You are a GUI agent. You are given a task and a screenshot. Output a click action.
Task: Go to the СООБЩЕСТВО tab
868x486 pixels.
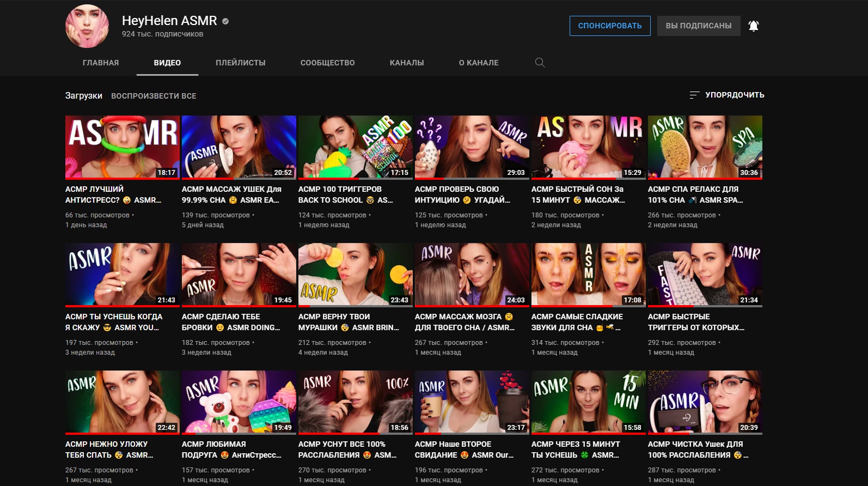[328, 63]
